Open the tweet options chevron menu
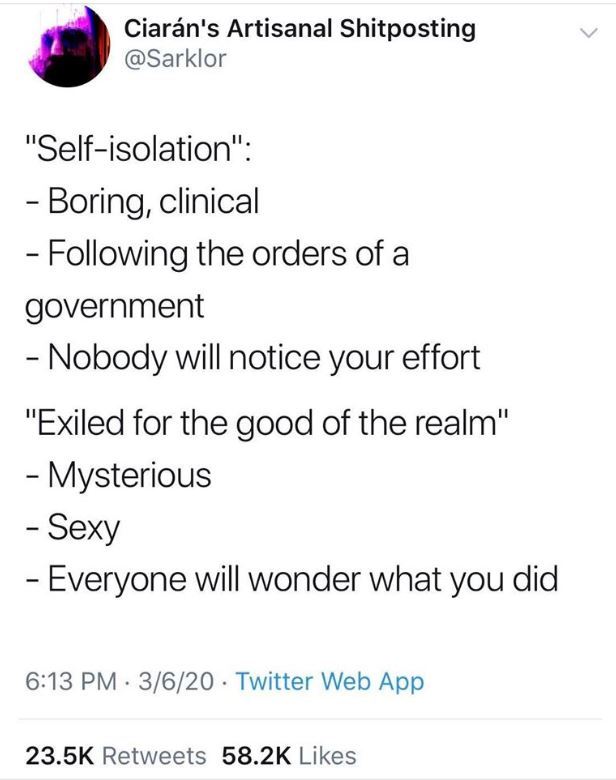The width and height of the screenshot is (616, 780). point(587,33)
